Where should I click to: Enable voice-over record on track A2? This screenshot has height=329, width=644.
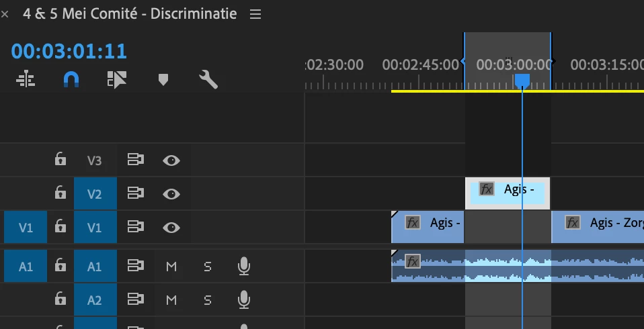[x=244, y=300]
